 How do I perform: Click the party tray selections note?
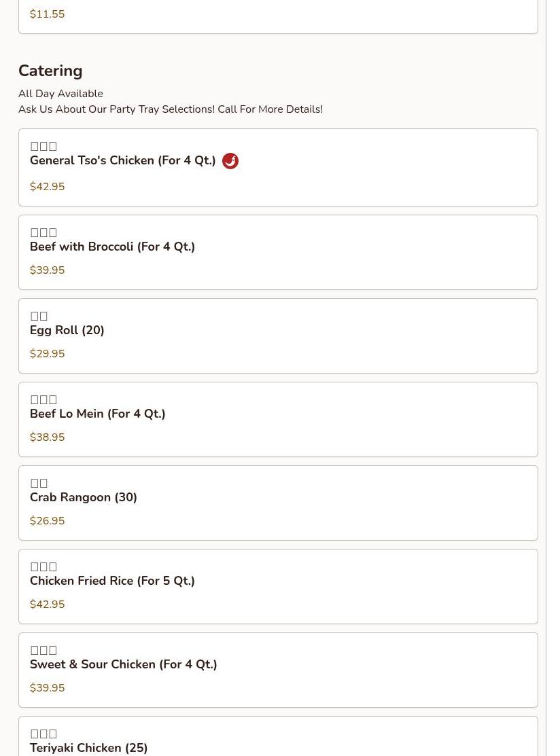coord(171,109)
